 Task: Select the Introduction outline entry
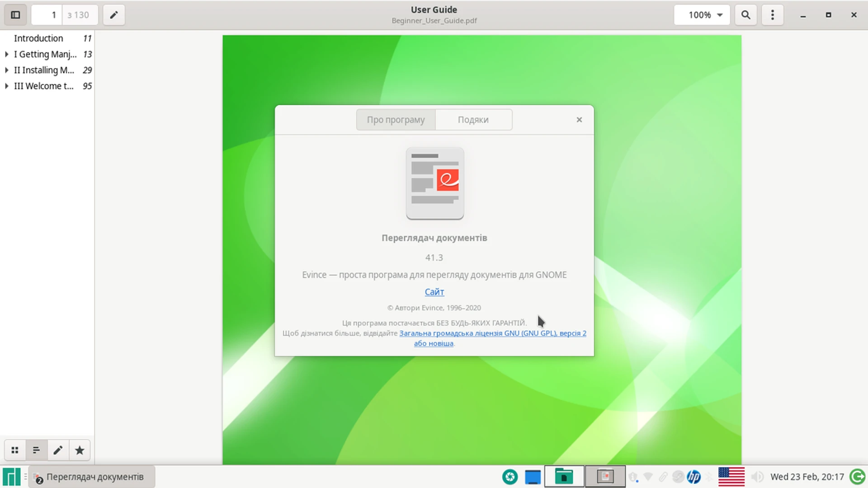click(38, 38)
